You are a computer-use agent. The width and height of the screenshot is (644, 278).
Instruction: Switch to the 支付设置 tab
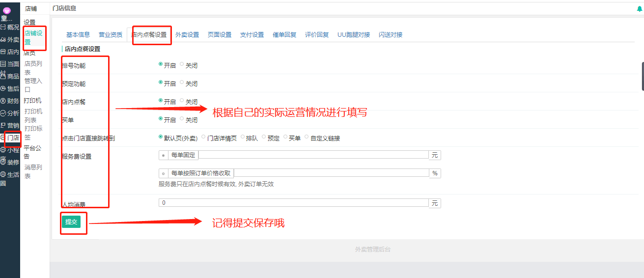pyautogui.click(x=252, y=34)
